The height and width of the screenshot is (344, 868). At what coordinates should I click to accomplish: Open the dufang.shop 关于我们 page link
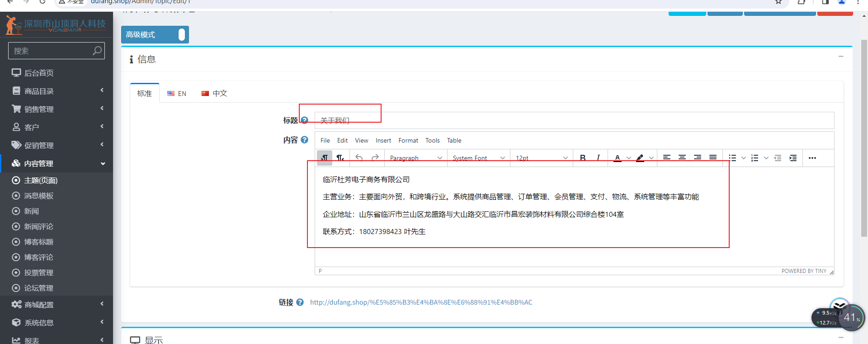pos(421,302)
